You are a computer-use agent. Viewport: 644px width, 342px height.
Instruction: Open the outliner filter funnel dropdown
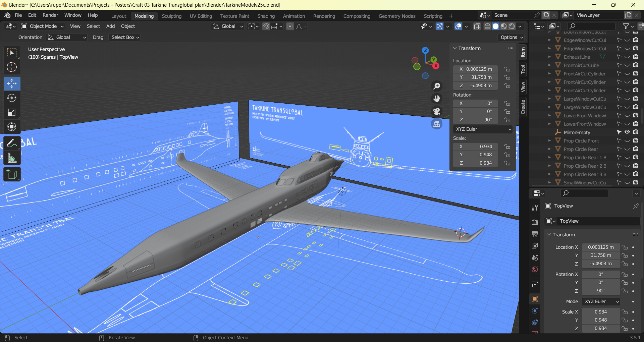tap(628, 26)
